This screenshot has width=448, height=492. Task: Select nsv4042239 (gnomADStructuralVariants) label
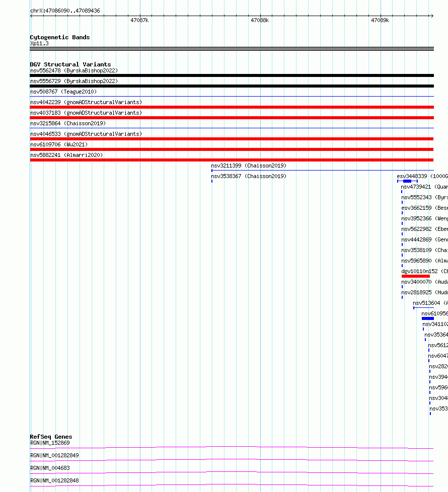86,102
